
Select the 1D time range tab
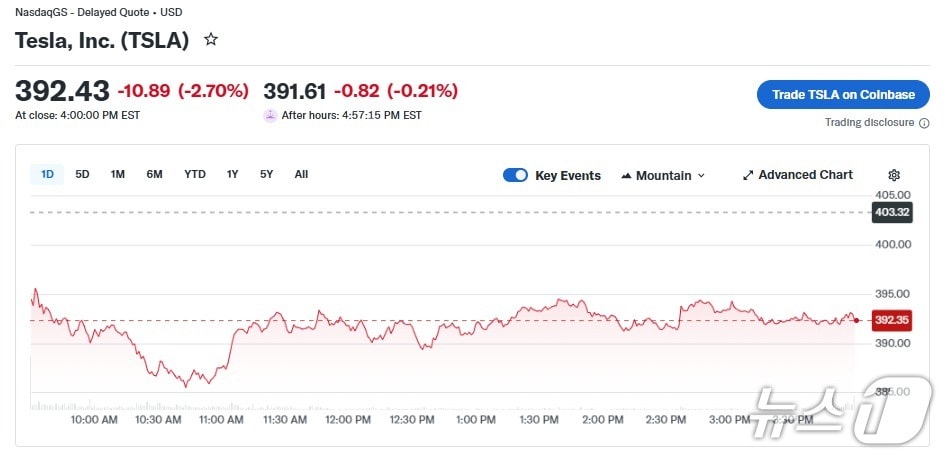pos(47,174)
